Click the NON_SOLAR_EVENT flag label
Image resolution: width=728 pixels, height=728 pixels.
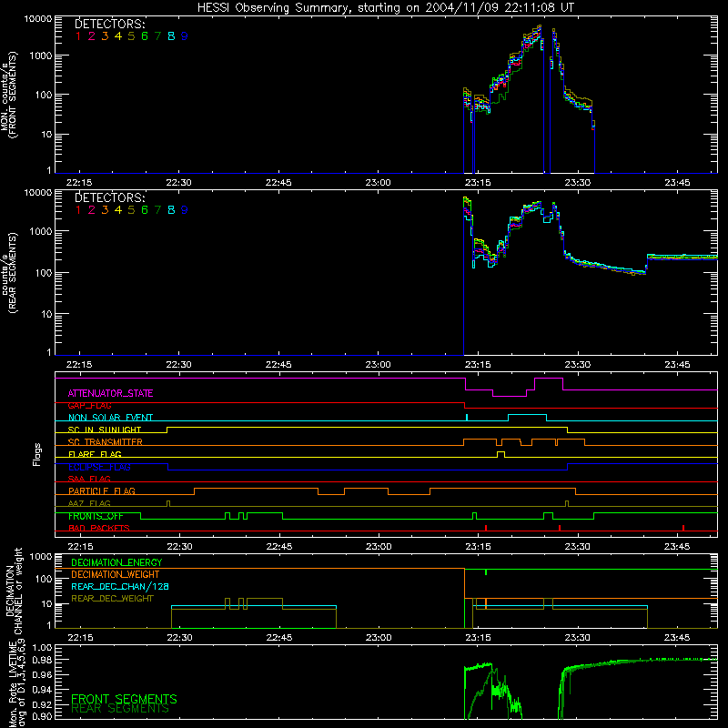tap(110, 418)
